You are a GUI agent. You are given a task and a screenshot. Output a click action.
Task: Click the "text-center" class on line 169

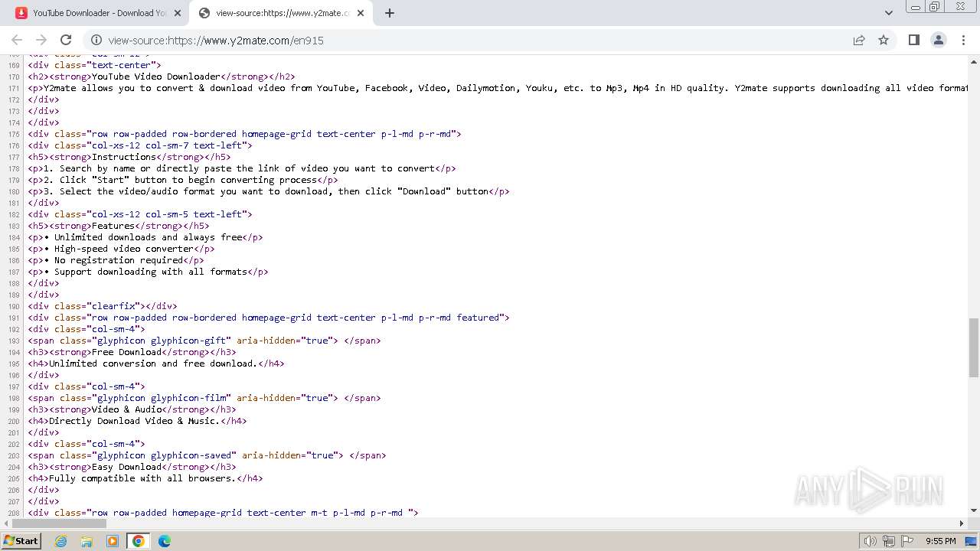tap(121, 65)
